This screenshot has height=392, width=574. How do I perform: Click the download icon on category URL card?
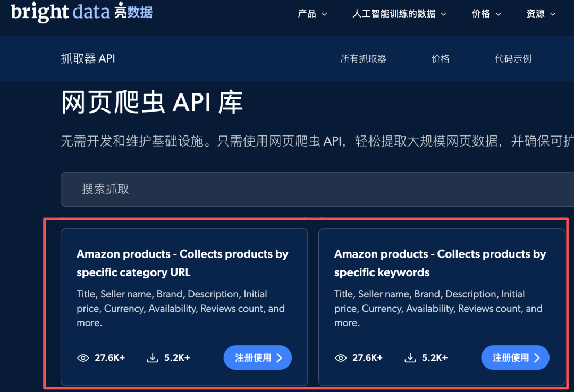point(153,357)
